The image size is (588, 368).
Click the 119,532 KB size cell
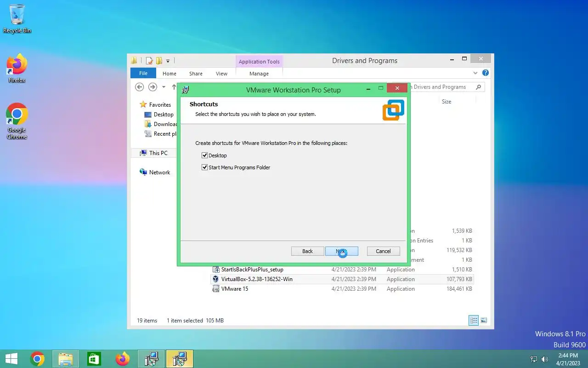pyautogui.click(x=459, y=250)
